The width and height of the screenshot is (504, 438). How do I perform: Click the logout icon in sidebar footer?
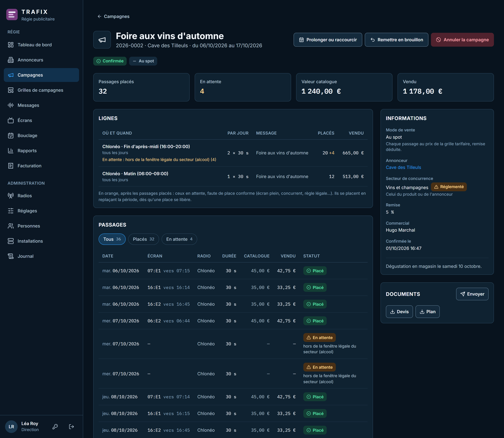coord(72,427)
